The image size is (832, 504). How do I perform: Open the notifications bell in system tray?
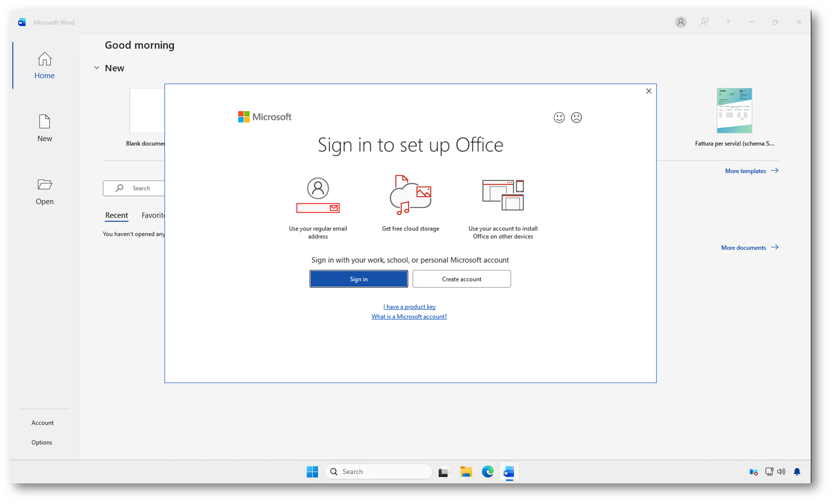[797, 472]
